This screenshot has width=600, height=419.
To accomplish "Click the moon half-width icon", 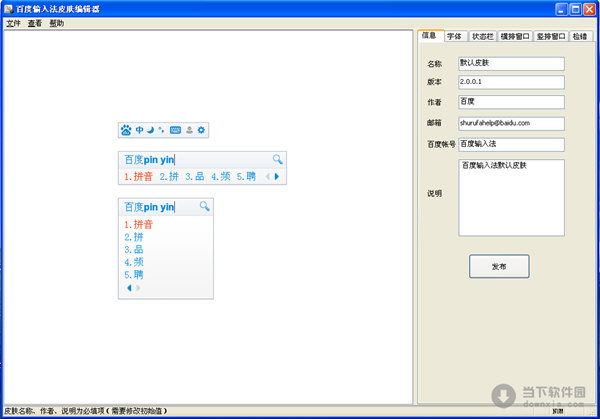I will 150,130.
